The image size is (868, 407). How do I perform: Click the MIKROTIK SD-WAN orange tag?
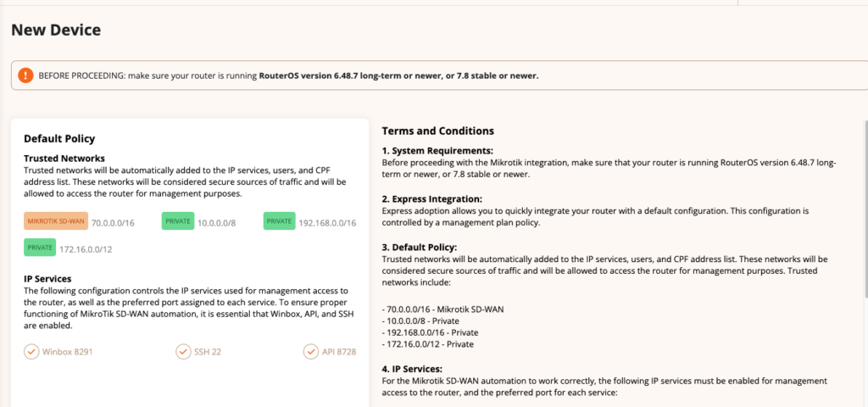pyautogui.click(x=56, y=221)
